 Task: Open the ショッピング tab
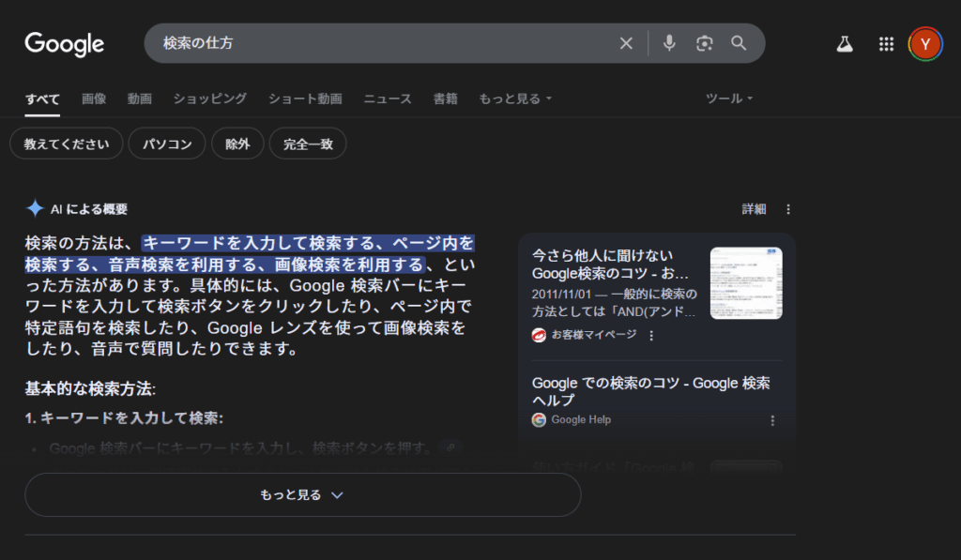click(209, 98)
